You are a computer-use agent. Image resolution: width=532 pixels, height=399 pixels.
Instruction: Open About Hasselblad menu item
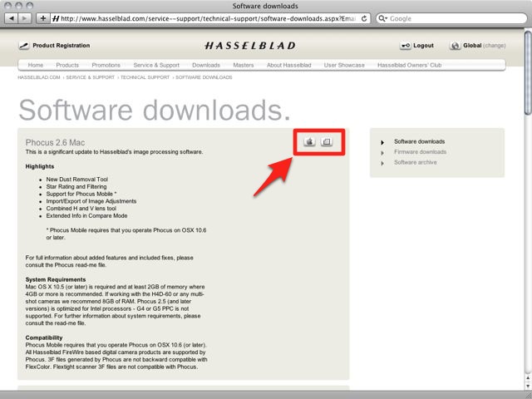coord(288,65)
